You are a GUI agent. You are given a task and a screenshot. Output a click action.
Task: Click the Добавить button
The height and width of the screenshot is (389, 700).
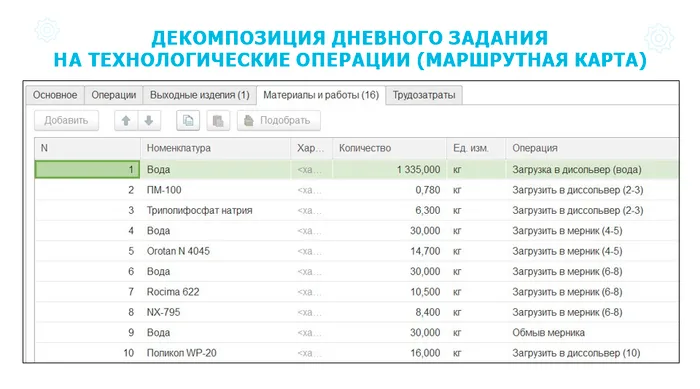point(66,121)
